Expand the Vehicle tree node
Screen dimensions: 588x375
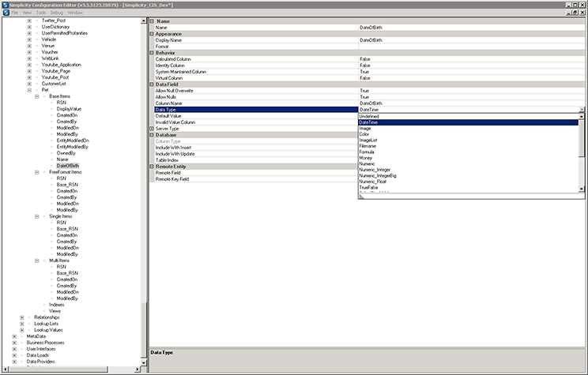click(x=29, y=39)
